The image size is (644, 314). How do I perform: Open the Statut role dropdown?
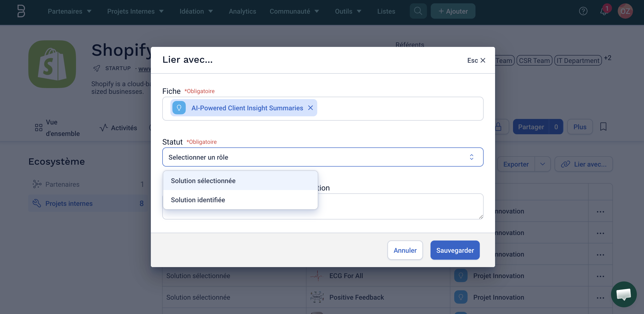point(323,157)
